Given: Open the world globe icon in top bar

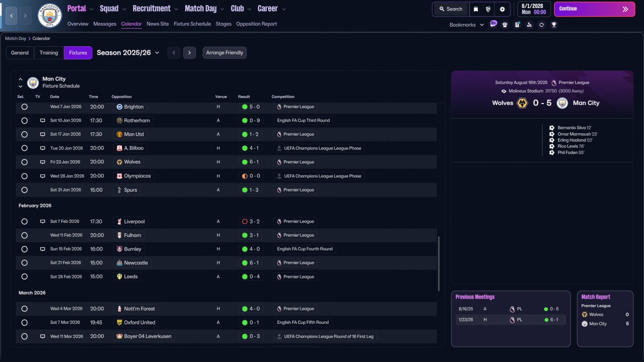Looking at the screenshot, I should tap(488, 9).
